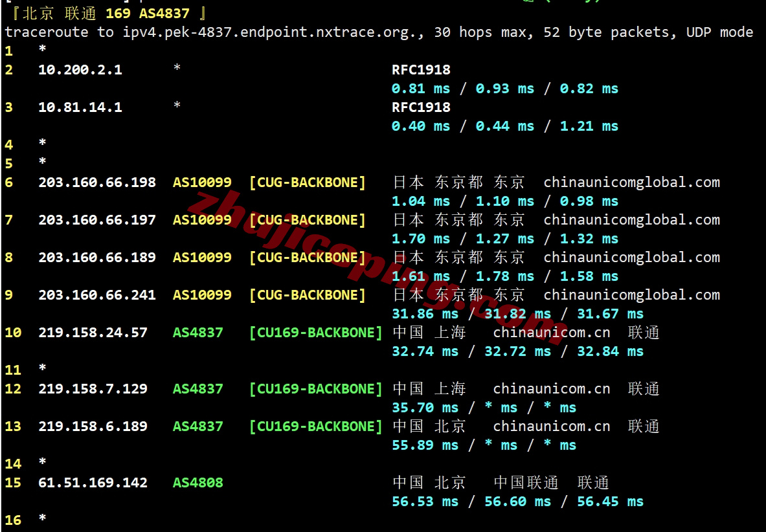This screenshot has width=766, height=532.
Task: Click latency value 56.53 ms
Action: point(425,502)
